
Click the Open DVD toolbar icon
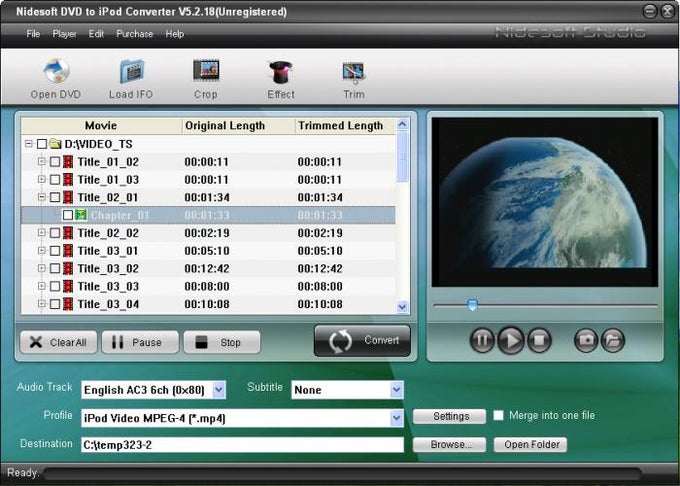(56, 78)
